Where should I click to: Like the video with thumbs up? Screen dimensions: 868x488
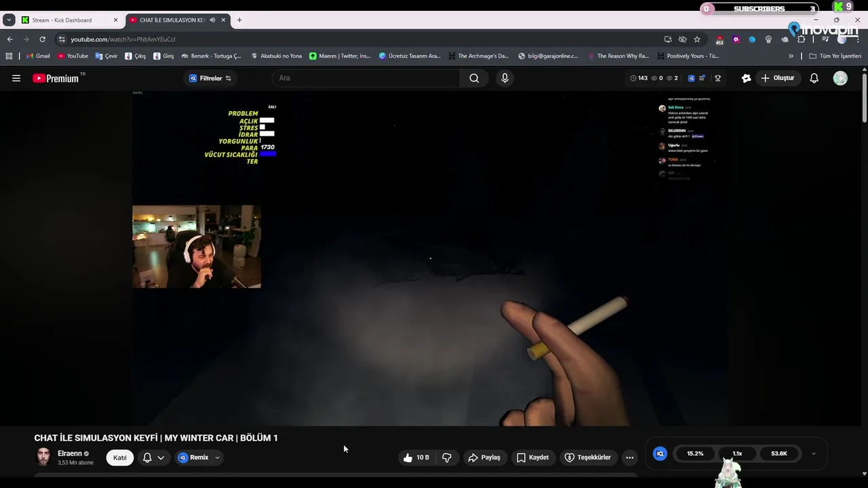pos(416,457)
